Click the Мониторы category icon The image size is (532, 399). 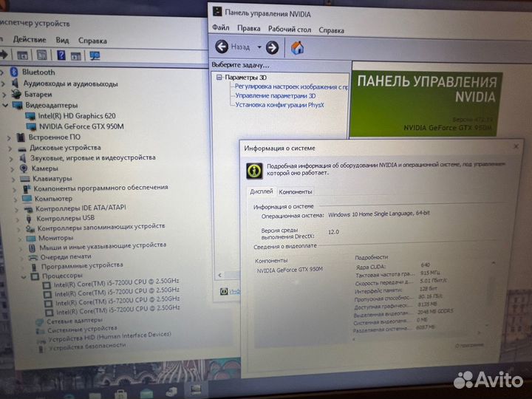coord(31,238)
